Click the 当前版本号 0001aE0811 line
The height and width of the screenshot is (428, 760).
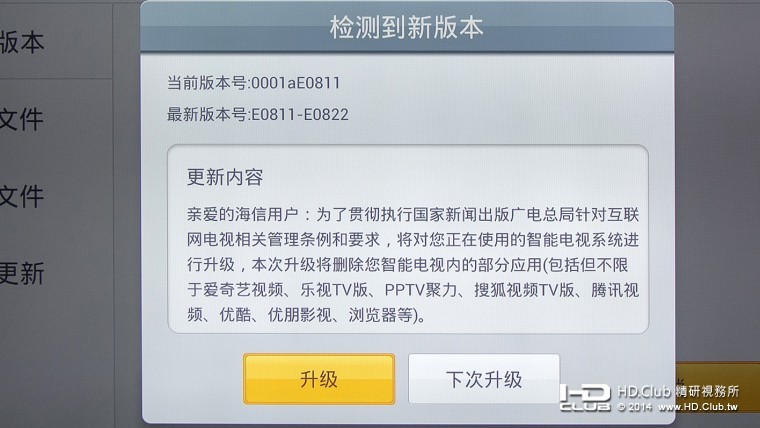coord(253,83)
